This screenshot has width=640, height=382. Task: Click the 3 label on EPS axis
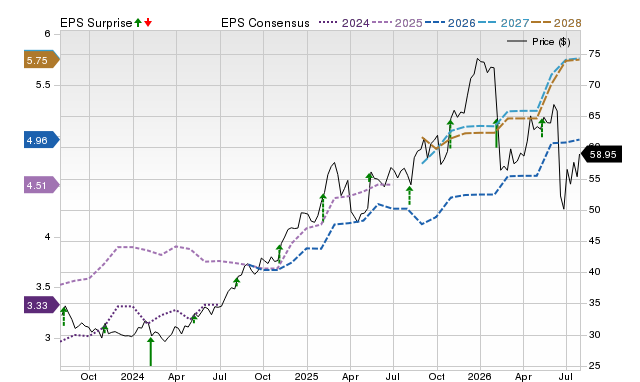coord(47,338)
